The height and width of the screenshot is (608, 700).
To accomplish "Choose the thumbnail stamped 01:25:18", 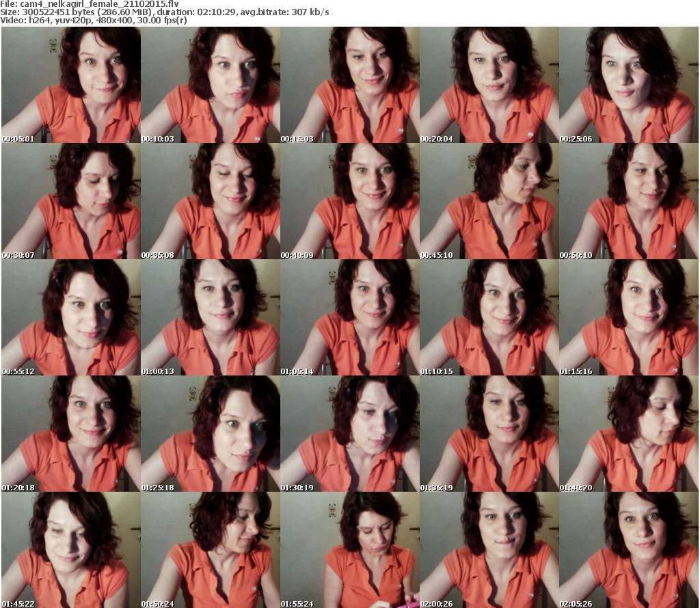I will point(211,434).
